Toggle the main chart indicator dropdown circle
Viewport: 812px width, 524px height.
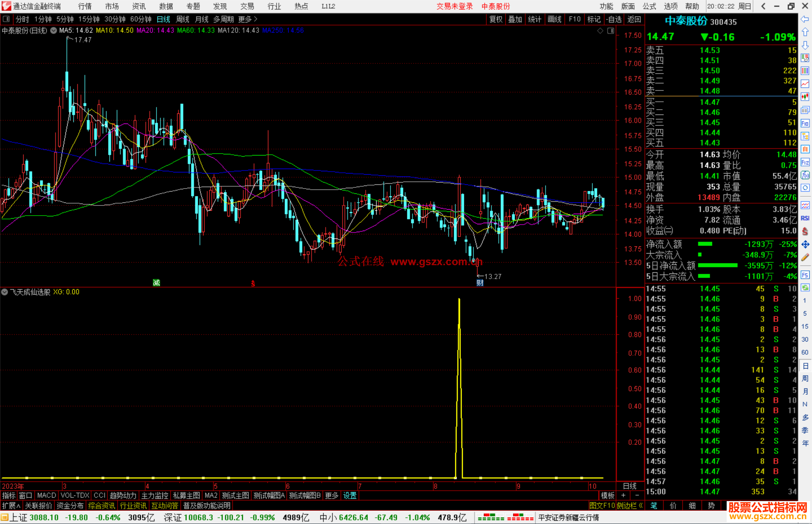pyautogui.click(x=53, y=30)
